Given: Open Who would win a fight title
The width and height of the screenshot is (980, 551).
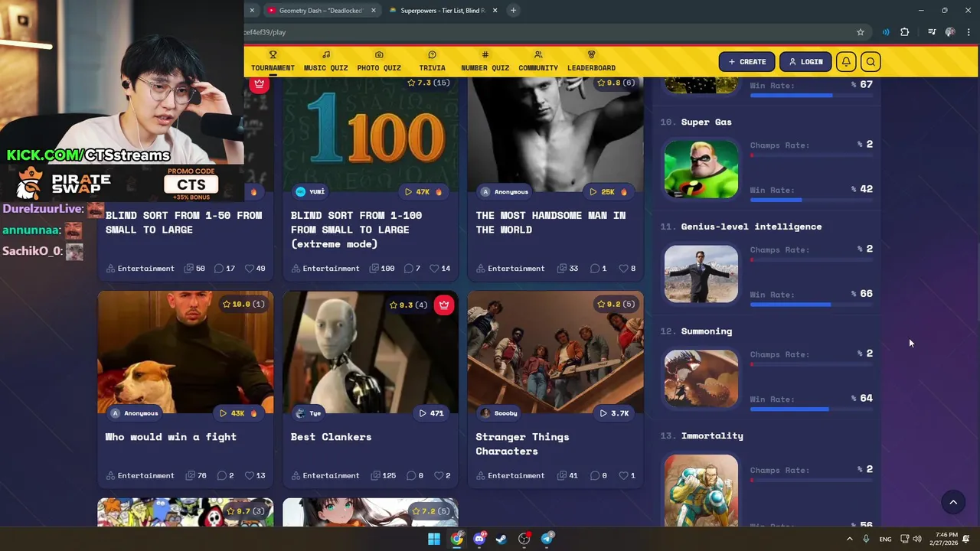Looking at the screenshot, I should (171, 436).
